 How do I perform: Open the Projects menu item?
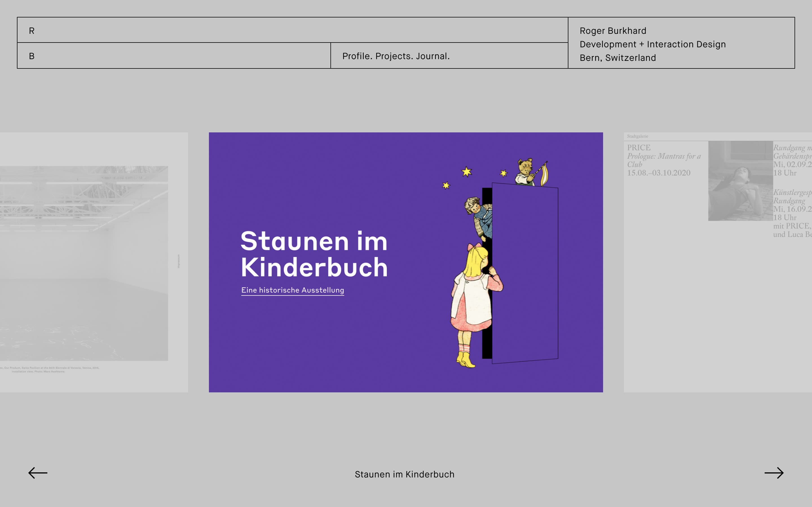[x=394, y=56]
